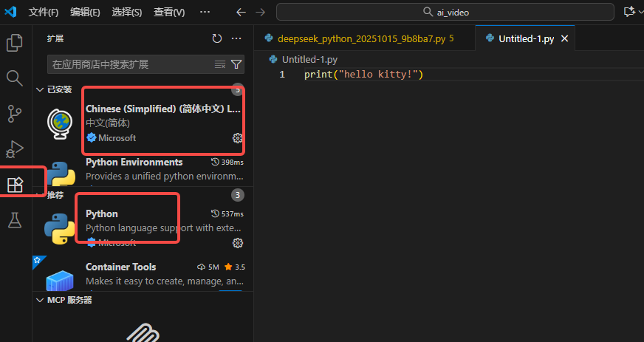This screenshot has height=342, width=644.
Task: Open the Python Environments extension entry
Action: [x=143, y=170]
